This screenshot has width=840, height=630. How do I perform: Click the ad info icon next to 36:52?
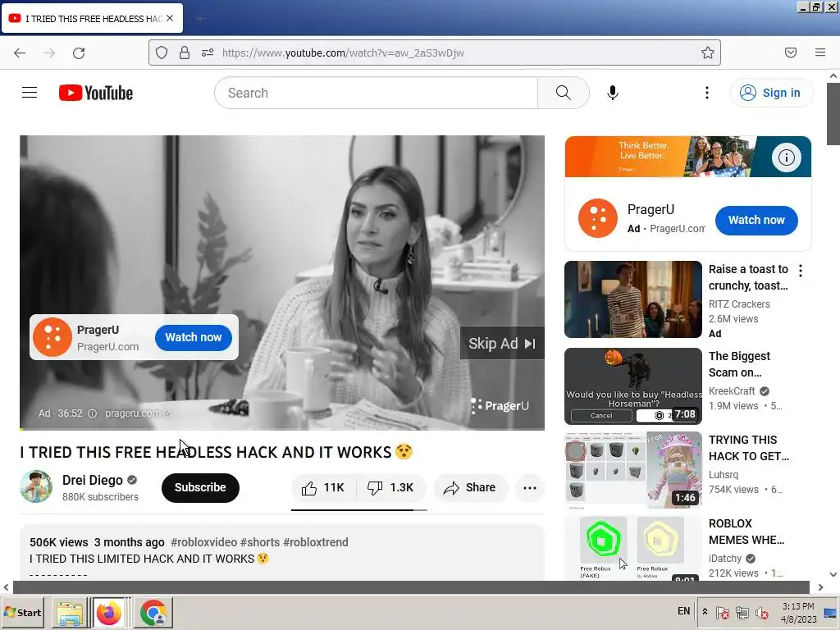92,413
